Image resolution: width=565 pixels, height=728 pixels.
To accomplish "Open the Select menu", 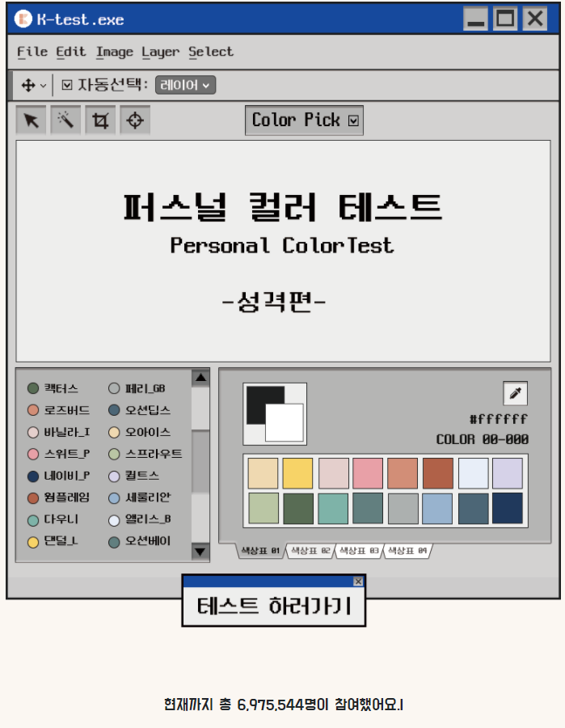I will pos(211,52).
